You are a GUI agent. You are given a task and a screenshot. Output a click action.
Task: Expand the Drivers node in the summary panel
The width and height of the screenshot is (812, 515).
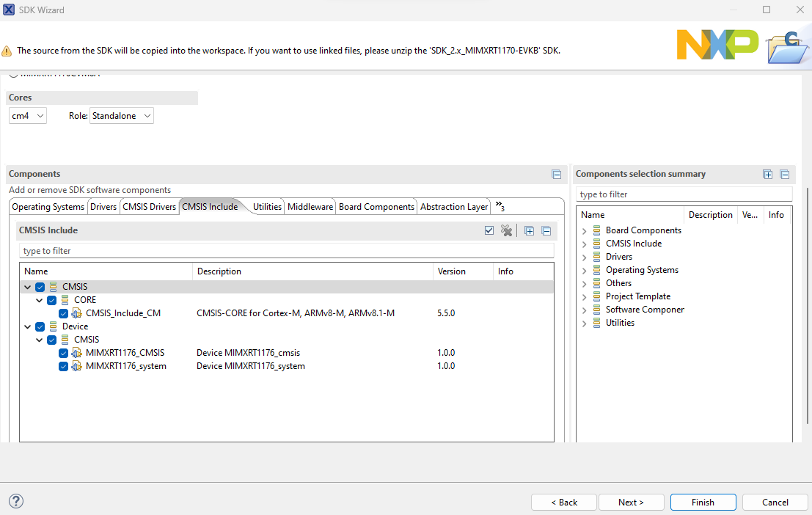(x=584, y=256)
